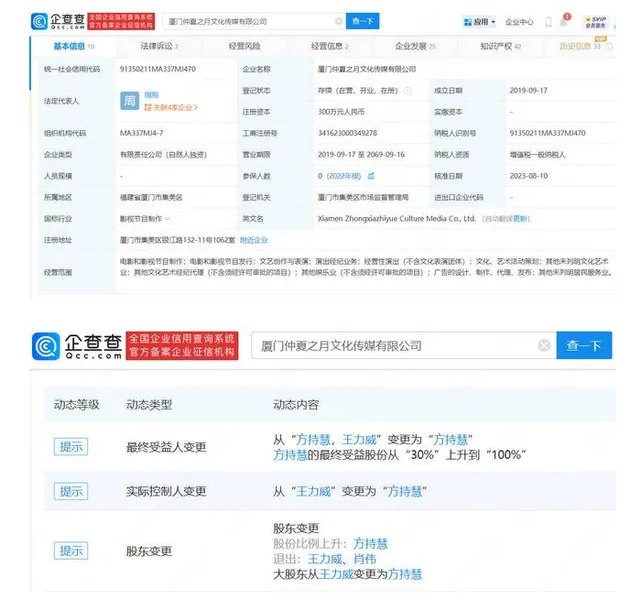Click the 查一下 button above the 动态等级 table
Viewport: 642px width, 600px height.
(x=584, y=346)
